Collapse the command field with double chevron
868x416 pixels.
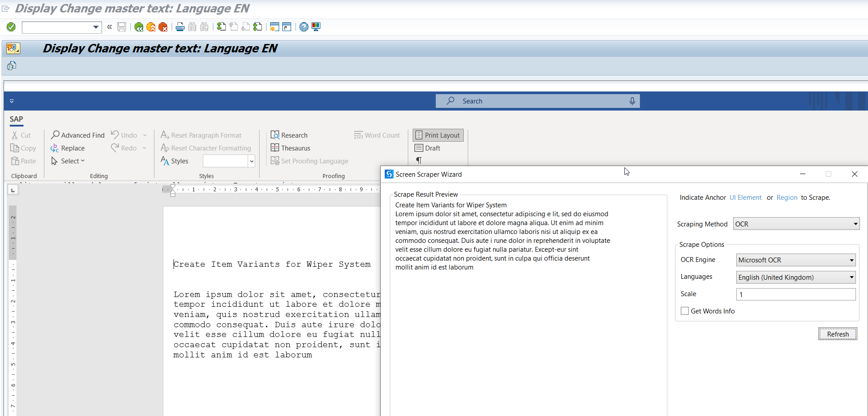(110, 27)
